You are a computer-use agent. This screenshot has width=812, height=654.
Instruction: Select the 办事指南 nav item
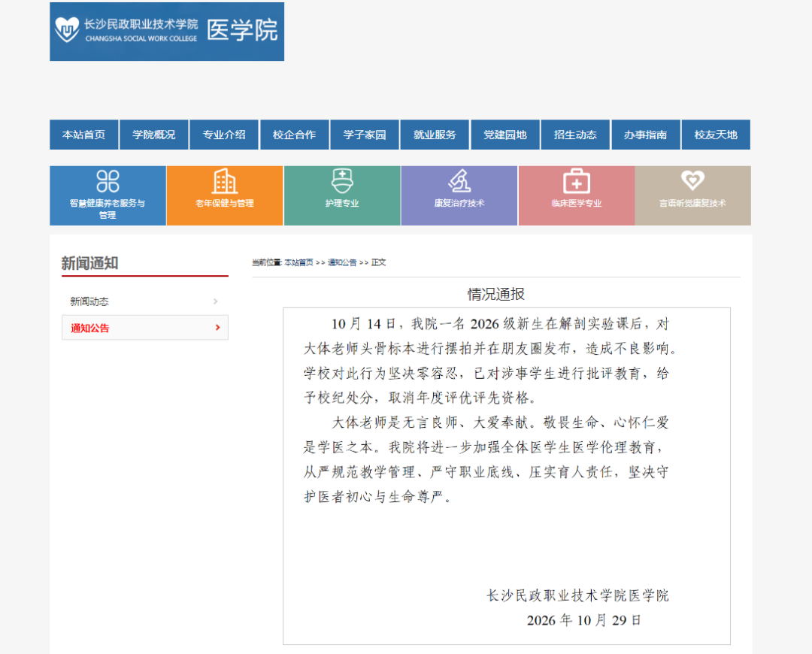645,135
